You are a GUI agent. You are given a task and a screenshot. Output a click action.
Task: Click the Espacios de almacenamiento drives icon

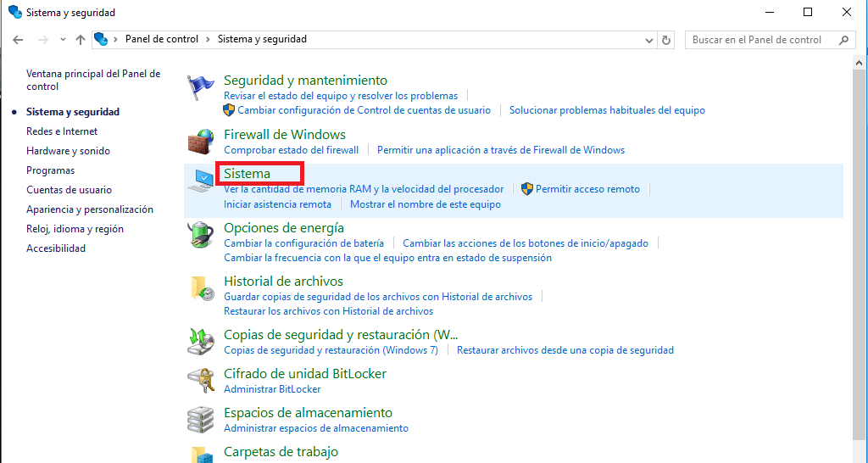pos(200,420)
